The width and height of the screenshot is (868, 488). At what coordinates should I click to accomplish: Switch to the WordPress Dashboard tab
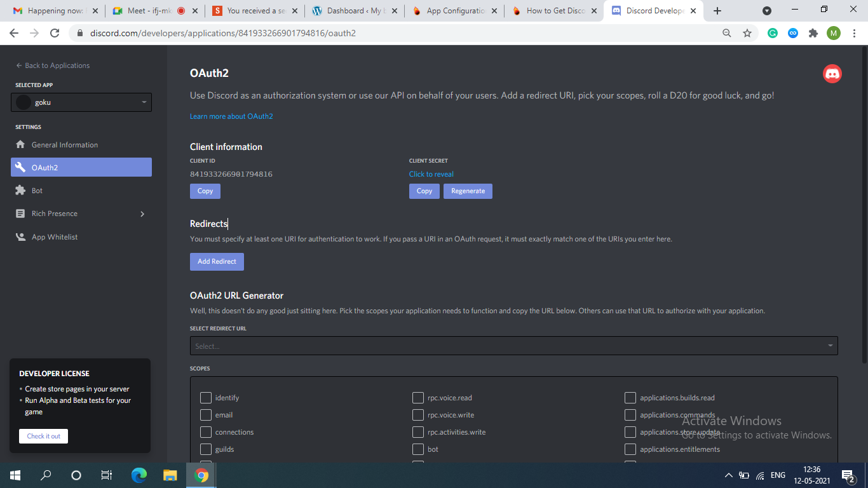pyautogui.click(x=353, y=11)
